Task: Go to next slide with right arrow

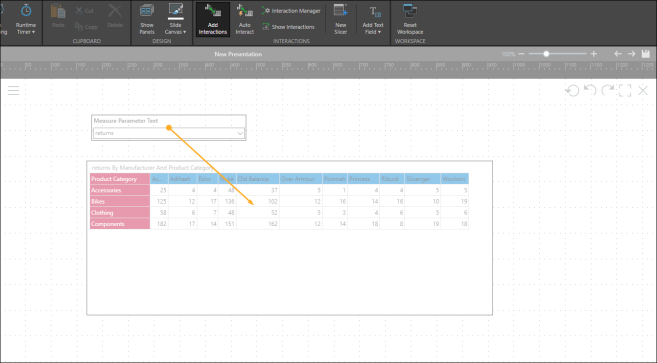Action: pos(631,54)
